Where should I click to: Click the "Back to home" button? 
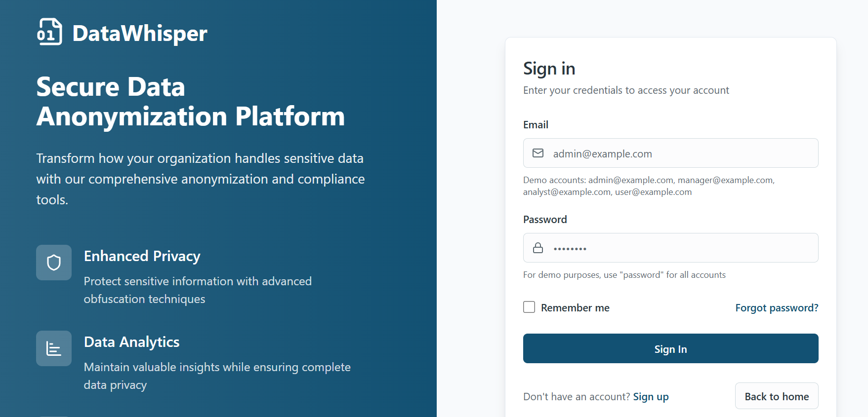777,396
